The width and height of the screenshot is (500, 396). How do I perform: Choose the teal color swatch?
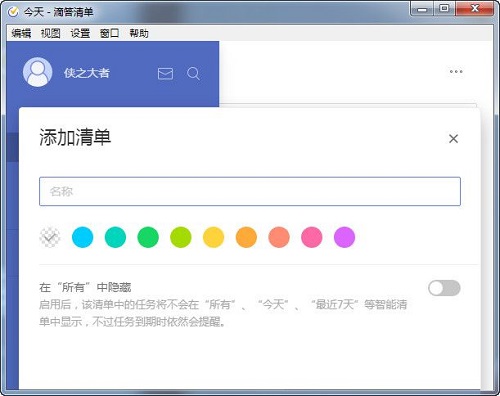(x=115, y=237)
